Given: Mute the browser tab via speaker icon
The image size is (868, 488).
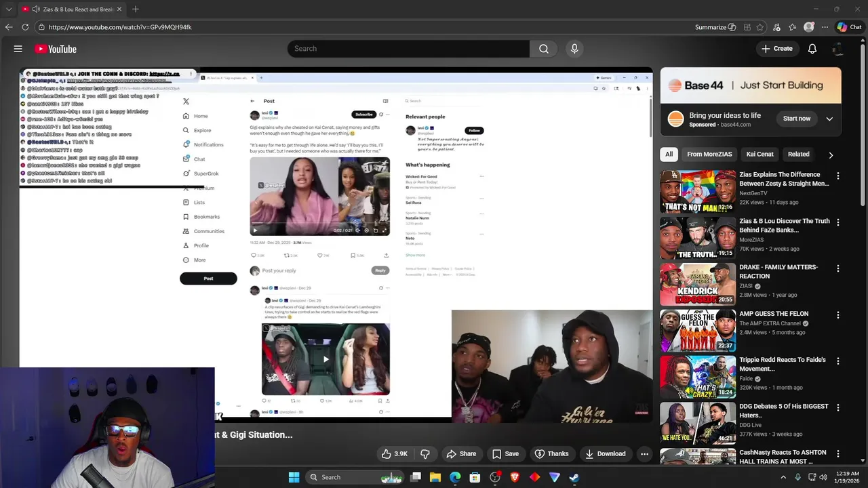Looking at the screenshot, I should tap(35, 9).
